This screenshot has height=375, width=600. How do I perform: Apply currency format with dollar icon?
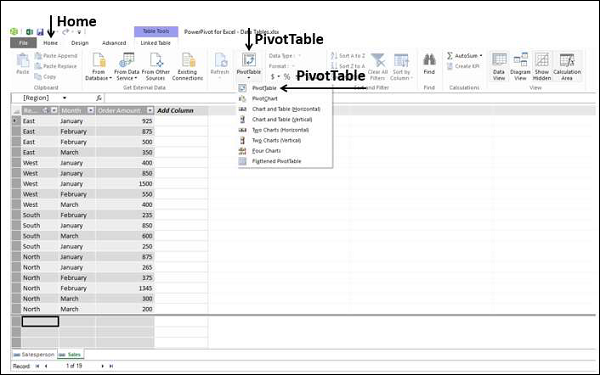[x=274, y=77]
